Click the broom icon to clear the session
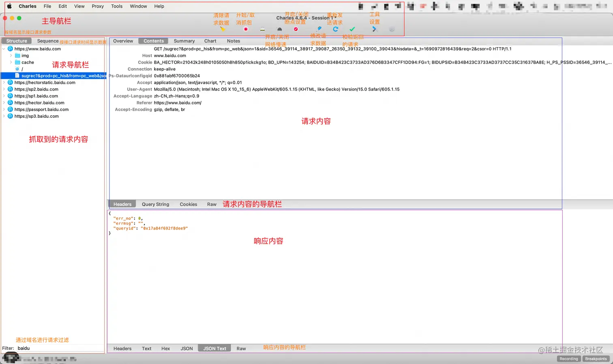Screen dimensions: 613x364 click(x=223, y=29)
